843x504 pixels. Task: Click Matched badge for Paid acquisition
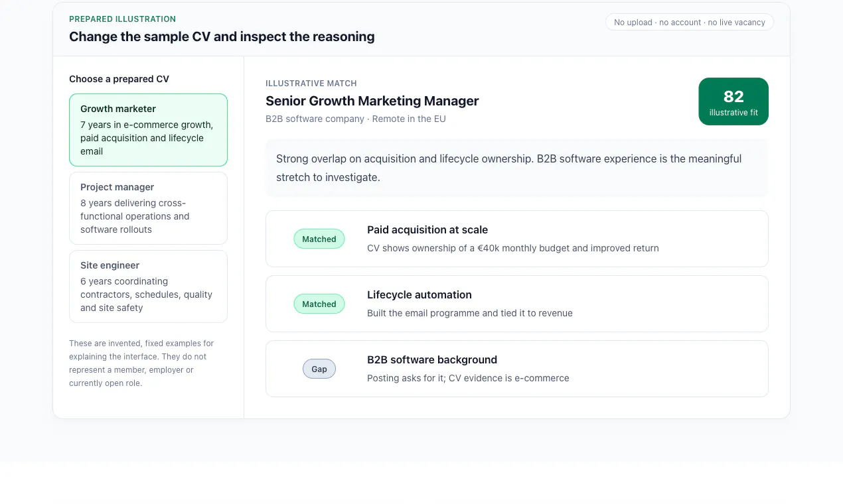click(x=319, y=239)
